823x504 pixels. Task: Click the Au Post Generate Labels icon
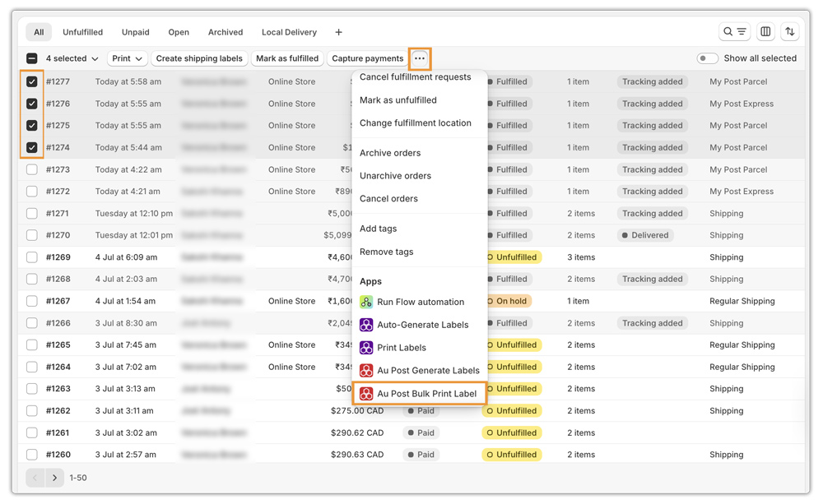click(x=366, y=371)
